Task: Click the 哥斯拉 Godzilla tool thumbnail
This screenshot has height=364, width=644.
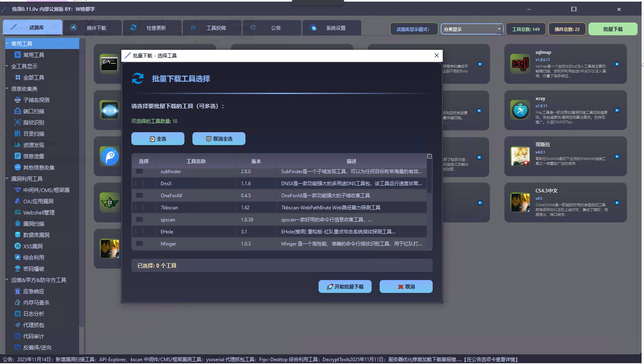Action: (520, 156)
